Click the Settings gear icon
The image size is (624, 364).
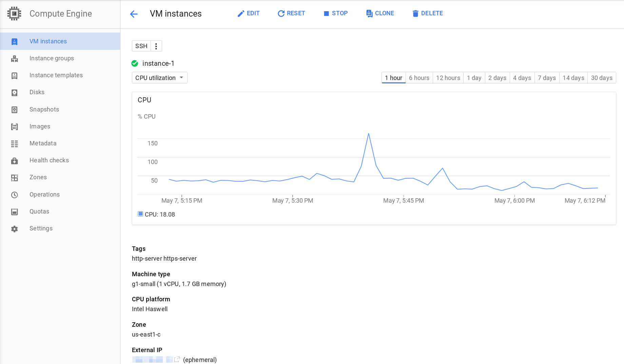click(14, 229)
